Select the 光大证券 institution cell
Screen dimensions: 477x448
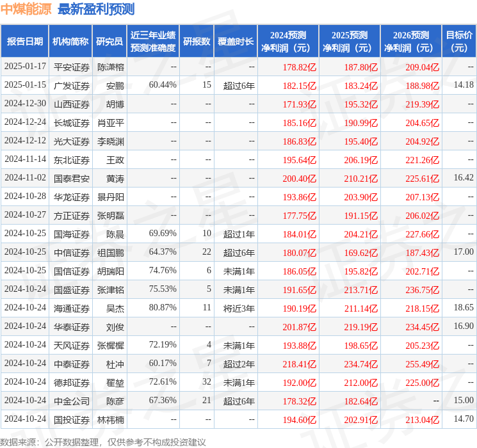(x=72, y=141)
